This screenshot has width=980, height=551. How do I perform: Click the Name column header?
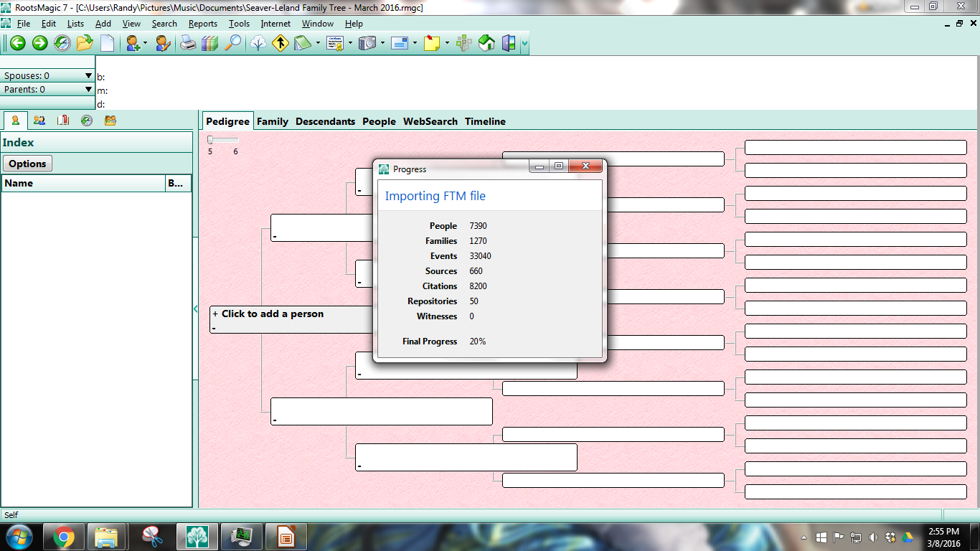[83, 183]
